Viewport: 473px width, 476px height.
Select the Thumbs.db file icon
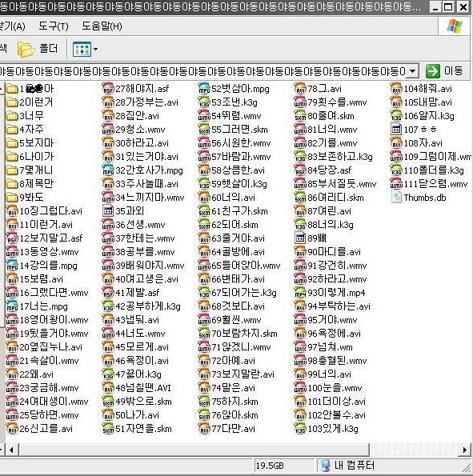pyautogui.click(x=396, y=198)
